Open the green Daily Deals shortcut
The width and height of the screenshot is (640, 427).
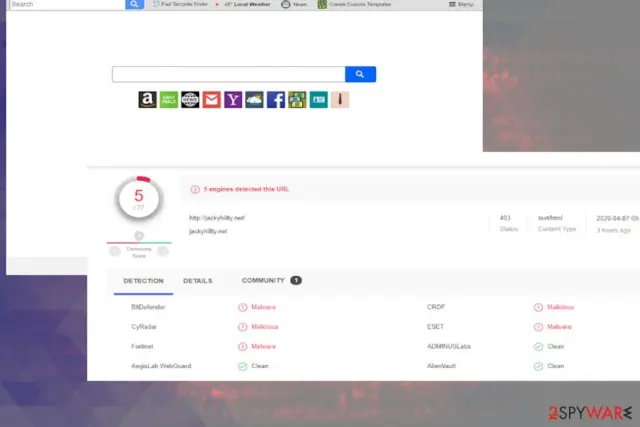coord(169,100)
